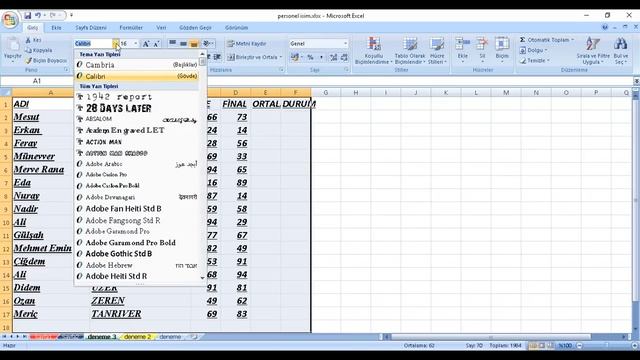Image resolution: width=640 pixels, height=360 pixels.
Task: Enable Metni Kaydır wrap text
Action: pyautogui.click(x=247, y=43)
